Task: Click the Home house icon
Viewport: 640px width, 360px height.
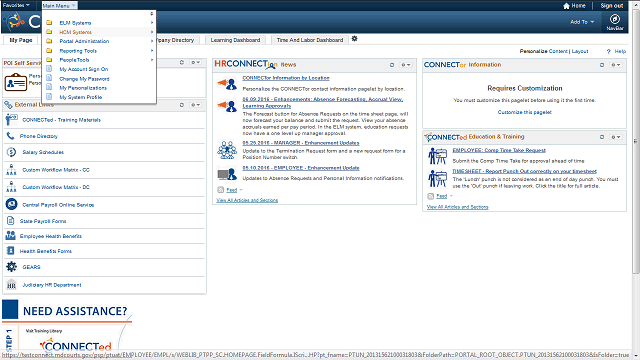Action: [566, 6]
